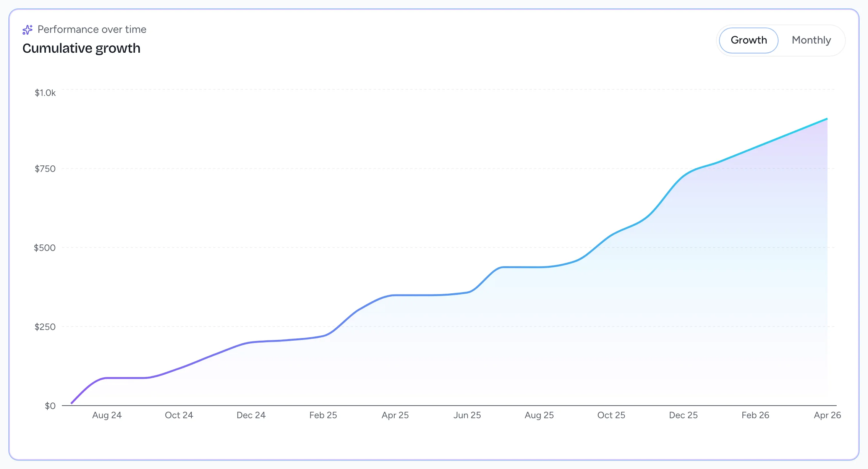Click the $1.0k axis label

click(x=45, y=93)
